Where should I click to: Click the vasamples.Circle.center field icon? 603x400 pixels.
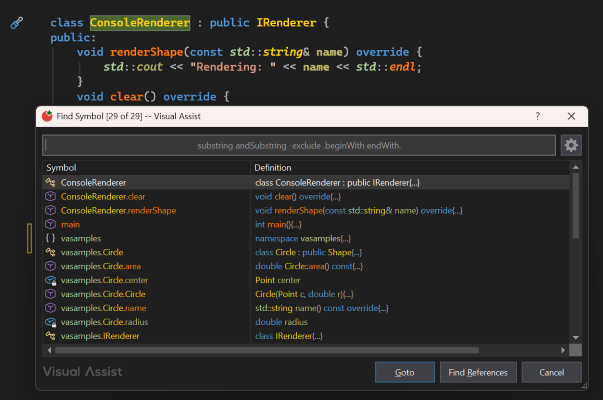[50, 281]
